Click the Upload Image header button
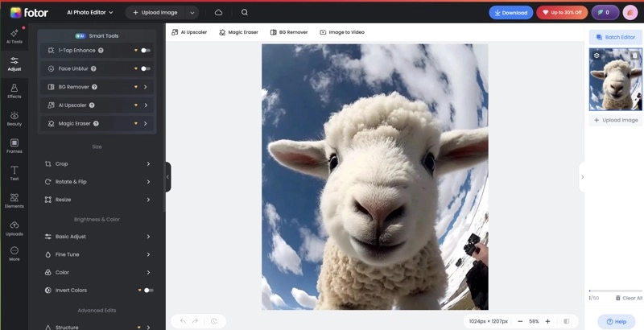 [156, 13]
